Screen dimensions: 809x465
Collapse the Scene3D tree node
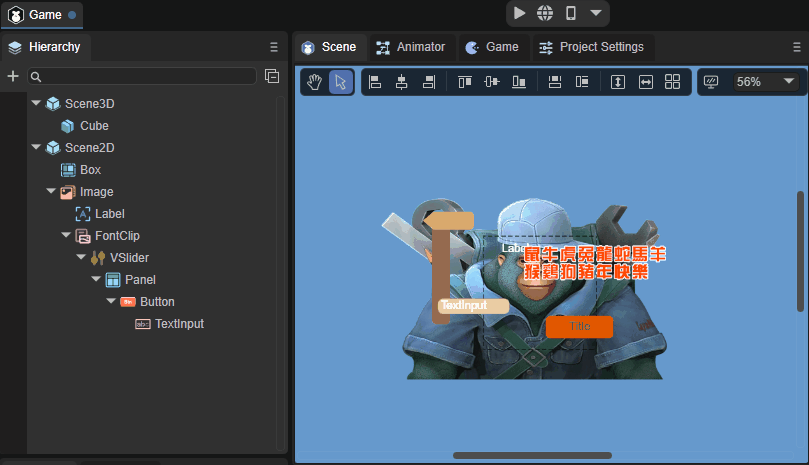tap(37, 104)
